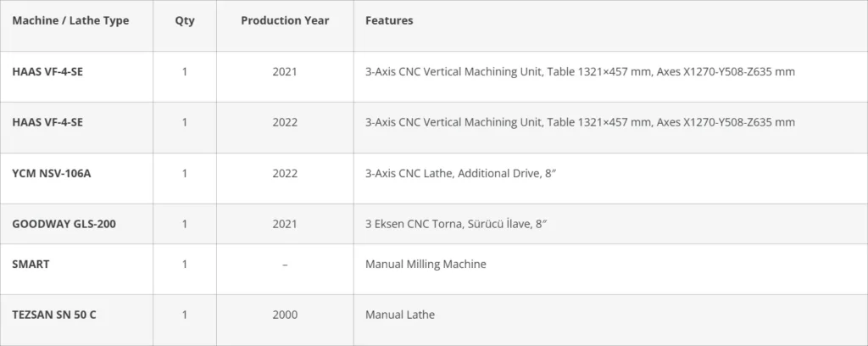Viewport: 868px width, 346px height.
Task: Click the Manual Milling Machine features text
Action: click(426, 265)
